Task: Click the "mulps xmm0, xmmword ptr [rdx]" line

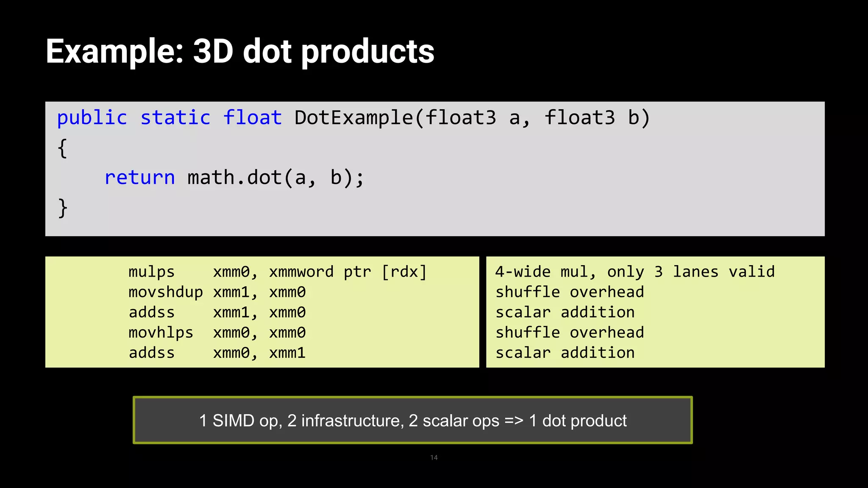Action: 278,272
